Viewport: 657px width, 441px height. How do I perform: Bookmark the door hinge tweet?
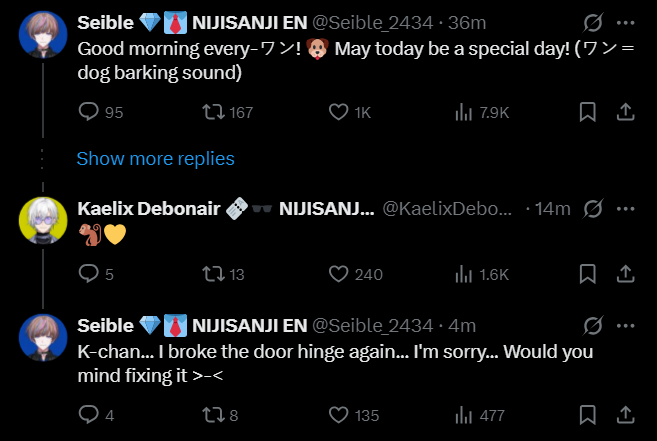point(588,415)
